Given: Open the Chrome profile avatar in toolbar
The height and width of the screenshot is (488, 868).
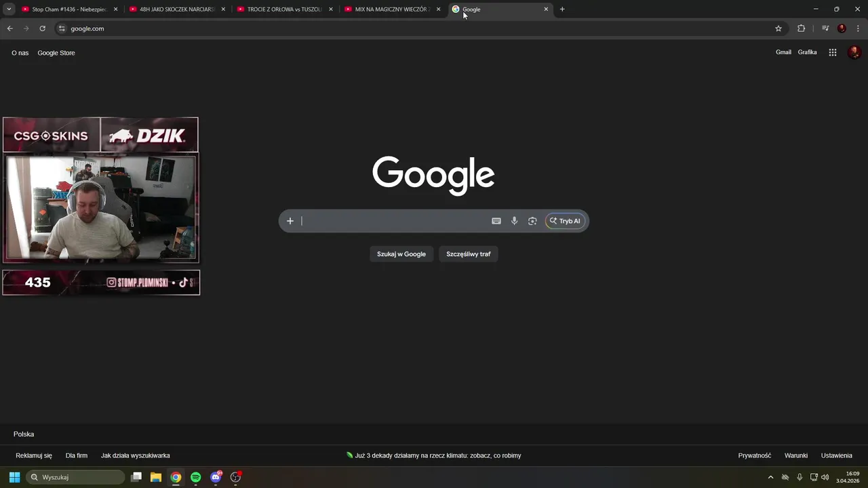Looking at the screenshot, I should point(842,28).
